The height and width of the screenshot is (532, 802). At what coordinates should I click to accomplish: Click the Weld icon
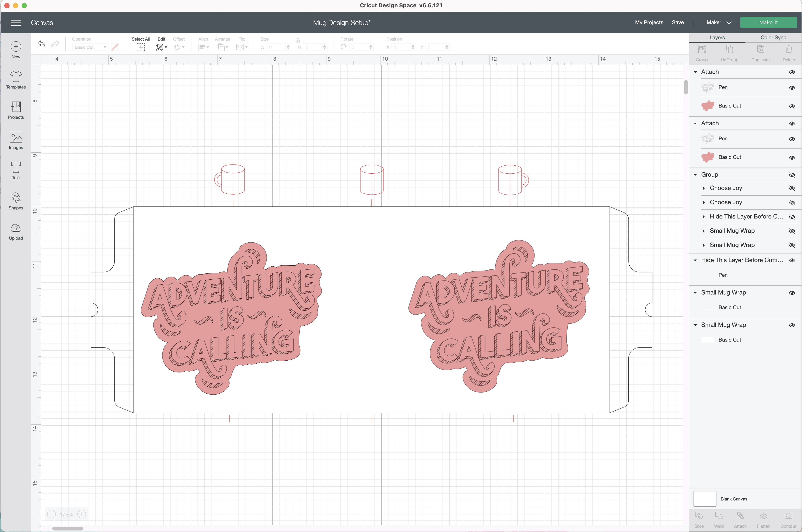point(719,518)
